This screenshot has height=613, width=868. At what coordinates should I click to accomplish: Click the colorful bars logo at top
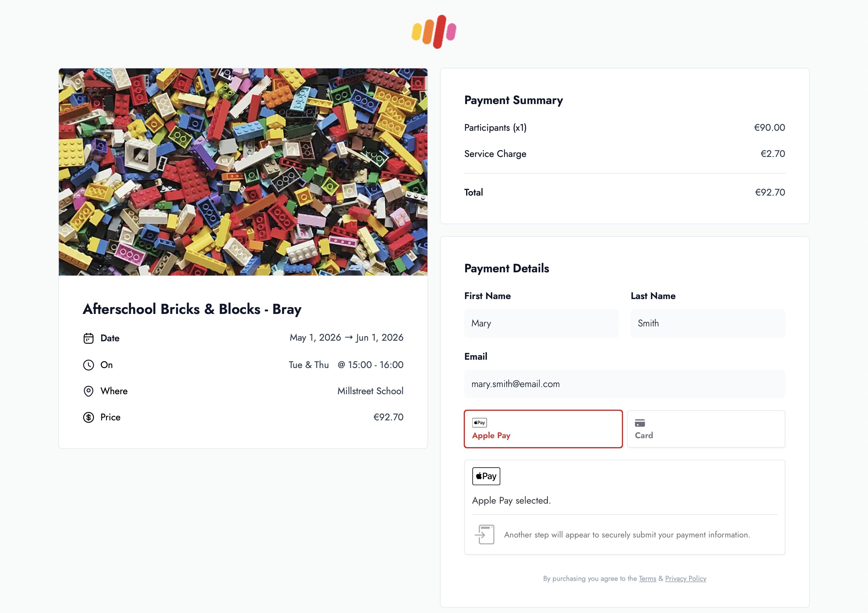coord(434,32)
